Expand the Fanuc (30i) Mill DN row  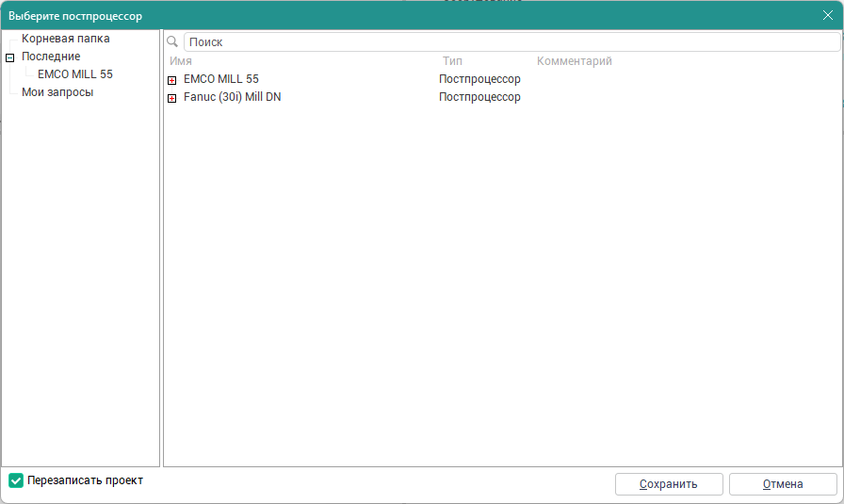(x=171, y=98)
